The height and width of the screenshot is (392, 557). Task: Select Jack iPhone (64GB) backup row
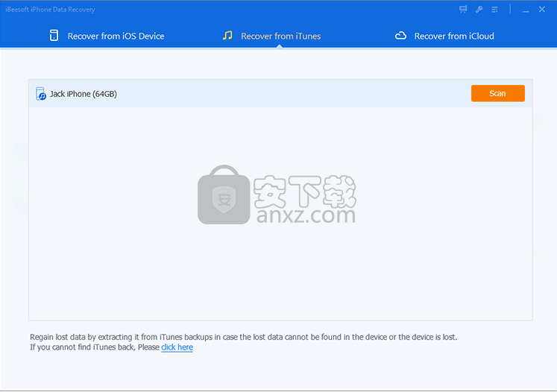280,93
